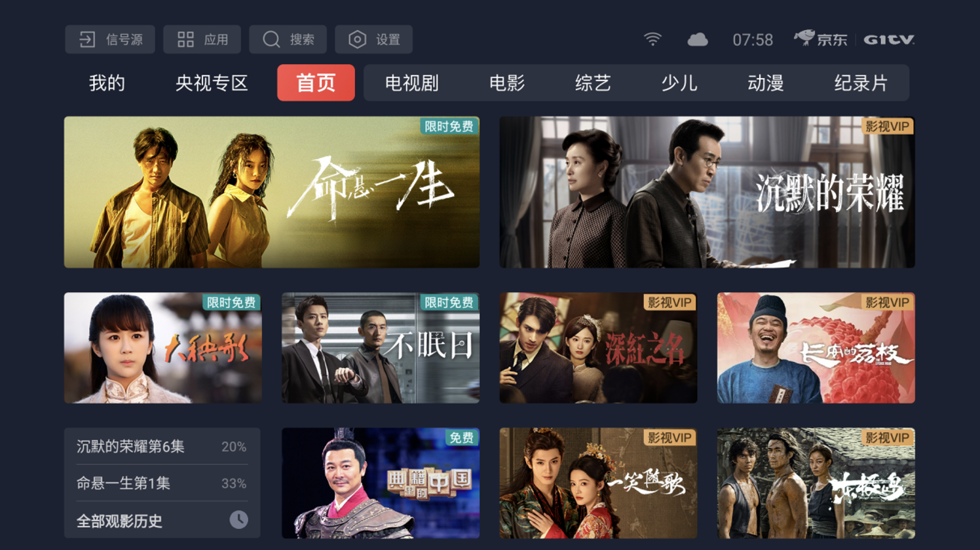Viewport: 980px width, 550px height.
Task: Resume 沉默的荣耀第6集 from history
Action: click(x=162, y=447)
